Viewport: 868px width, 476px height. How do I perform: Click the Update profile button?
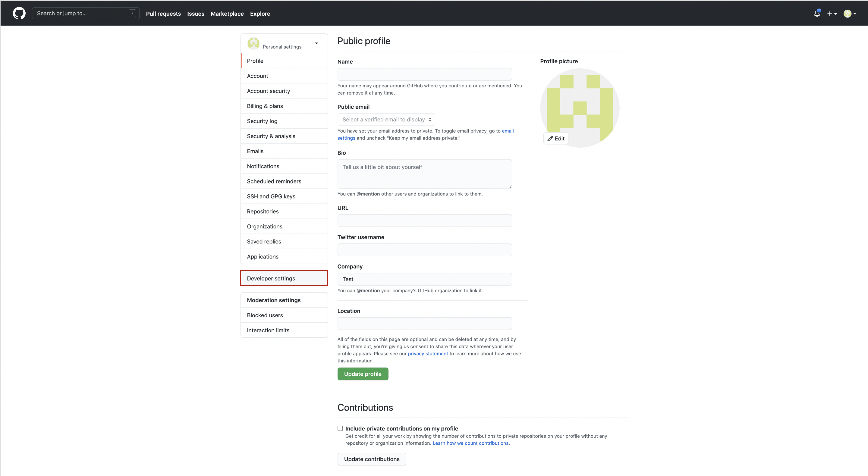363,374
